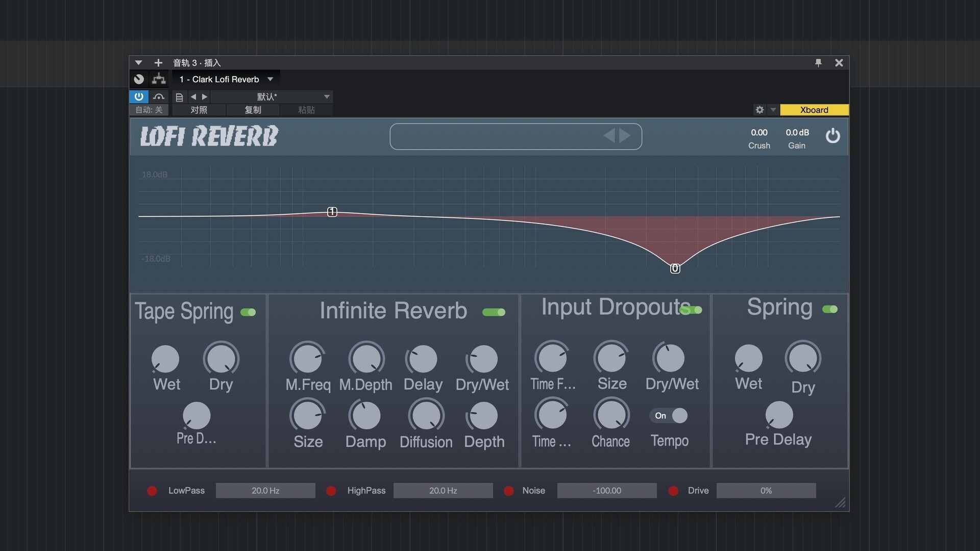
Task: Click the add insert plus icon
Action: tap(158, 63)
